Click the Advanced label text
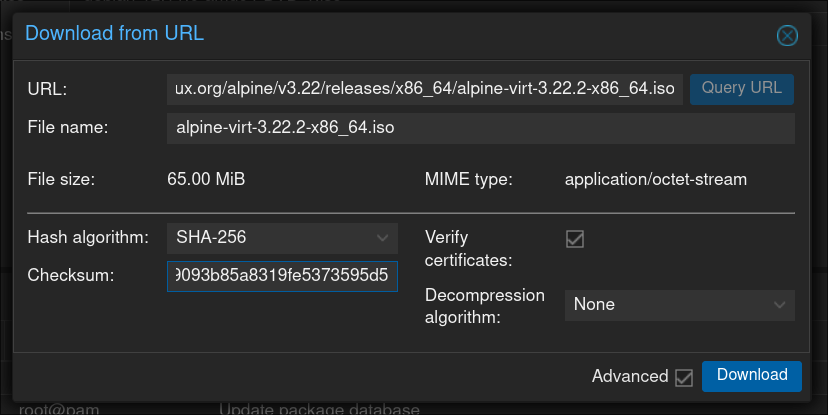The image size is (828, 415). point(629,377)
